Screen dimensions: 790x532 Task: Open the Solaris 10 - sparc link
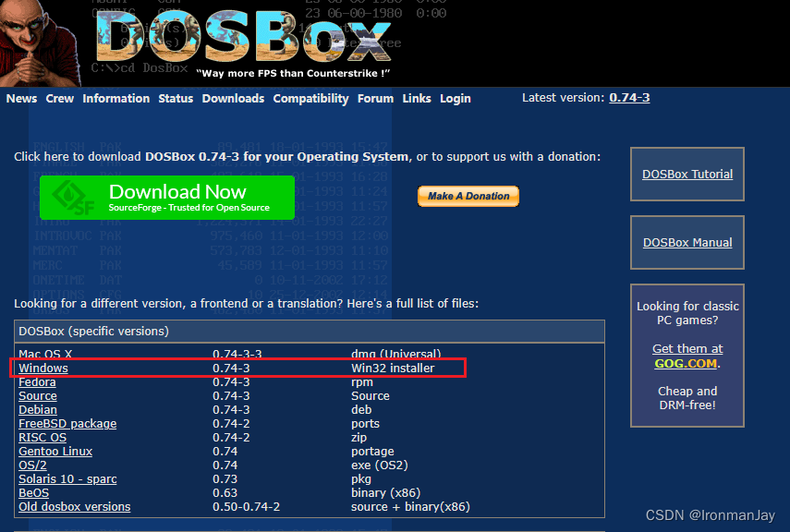(x=67, y=479)
